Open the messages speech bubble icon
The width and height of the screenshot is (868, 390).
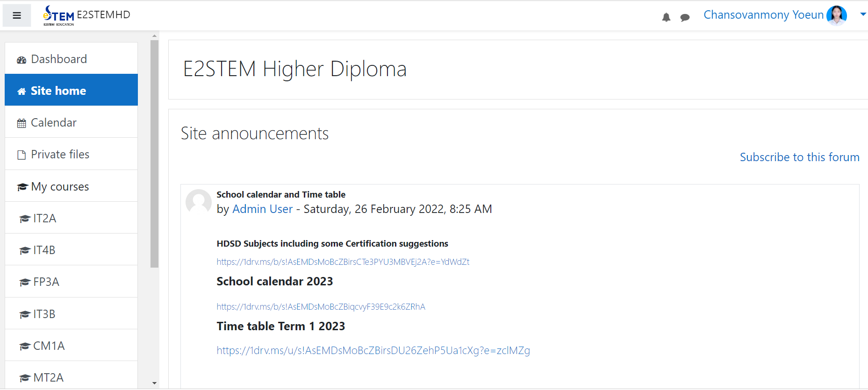click(x=685, y=18)
